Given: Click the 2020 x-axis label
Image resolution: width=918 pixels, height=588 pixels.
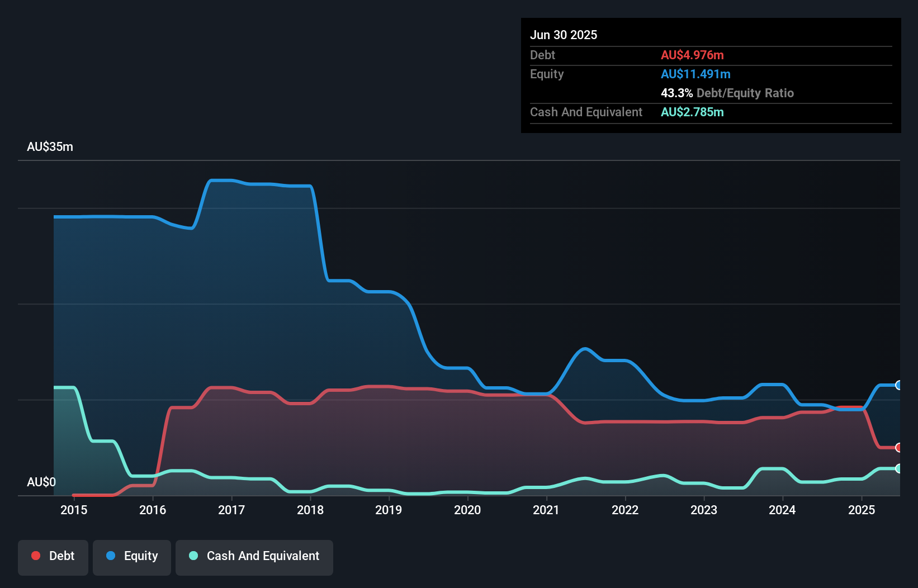Looking at the screenshot, I should [x=467, y=510].
